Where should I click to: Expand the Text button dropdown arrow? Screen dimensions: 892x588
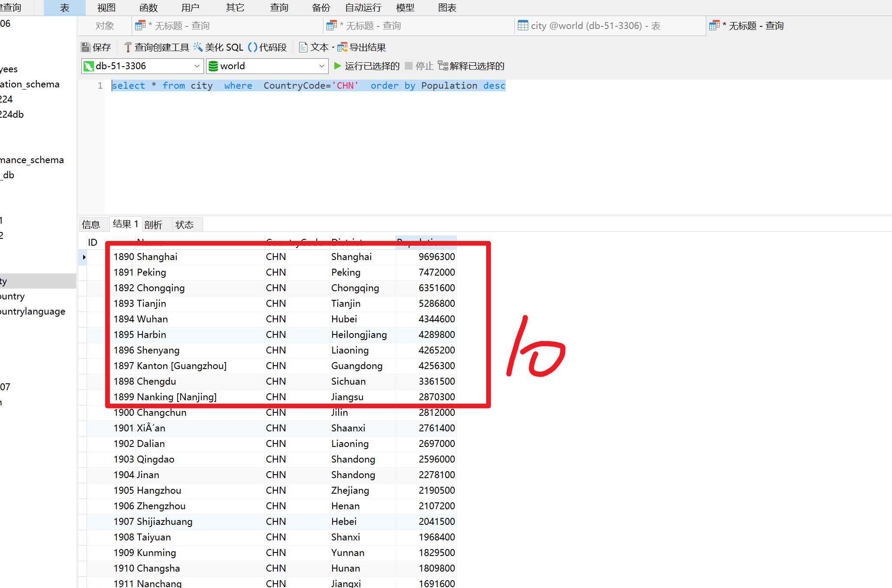(x=333, y=48)
